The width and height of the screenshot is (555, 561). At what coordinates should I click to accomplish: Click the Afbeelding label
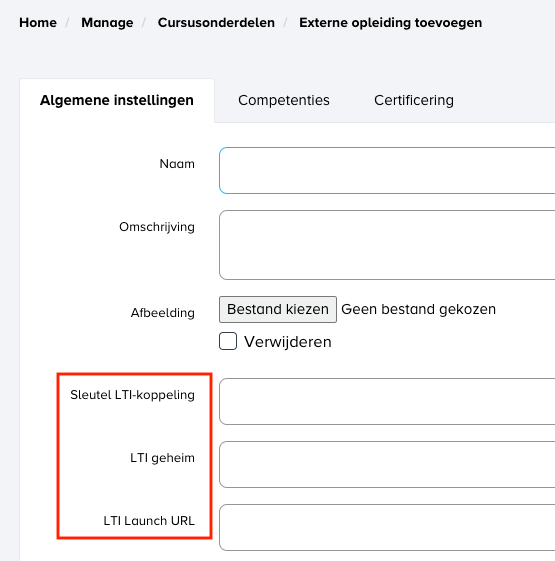coord(162,313)
